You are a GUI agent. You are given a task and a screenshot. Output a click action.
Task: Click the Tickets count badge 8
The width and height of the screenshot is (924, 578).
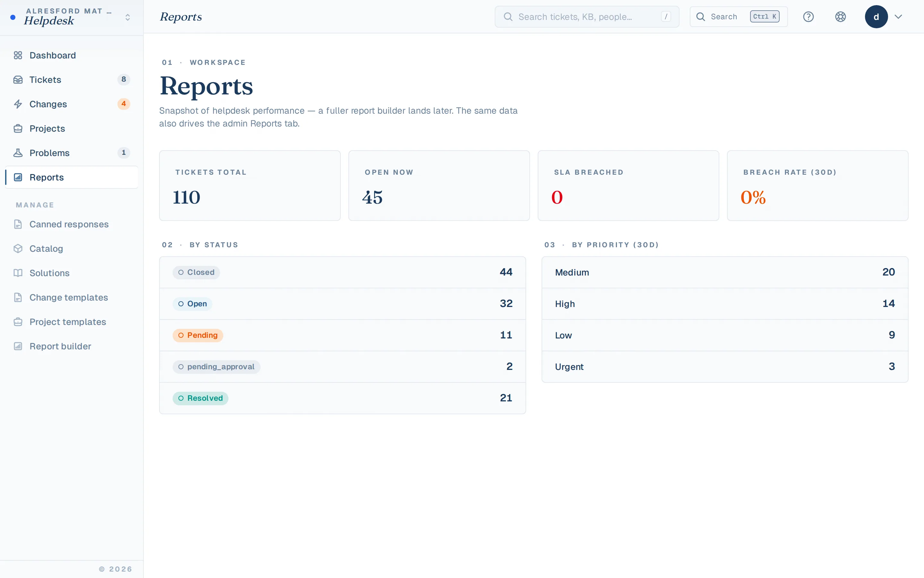point(124,80)
